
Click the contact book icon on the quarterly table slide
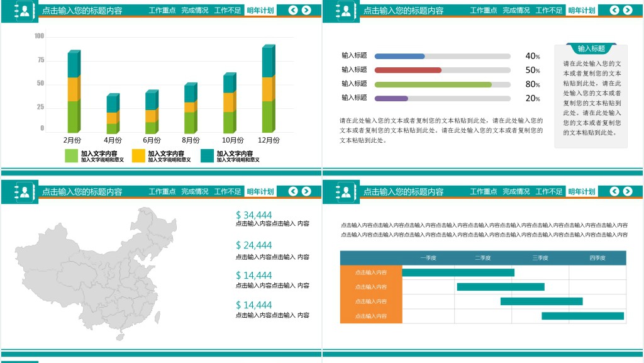coord(346,192)
